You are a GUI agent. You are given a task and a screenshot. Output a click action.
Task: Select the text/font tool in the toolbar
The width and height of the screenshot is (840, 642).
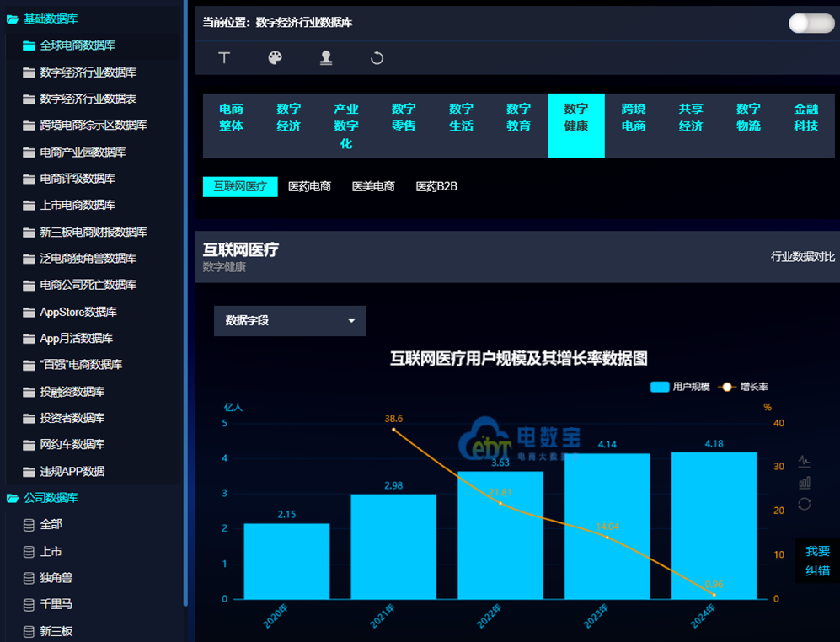click(224, 58)
